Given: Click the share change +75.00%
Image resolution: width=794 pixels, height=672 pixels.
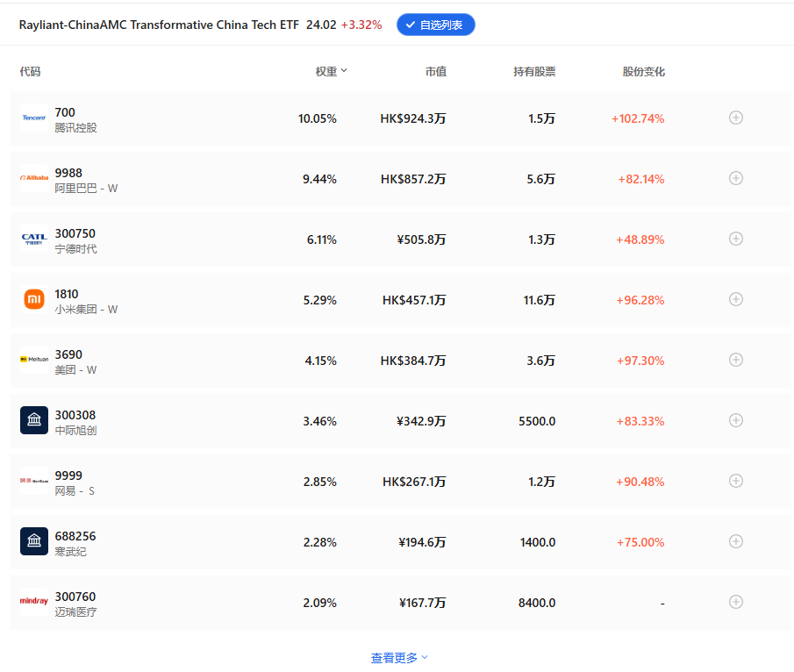Looking at the screenshot, I should click(x=640, y=542).
